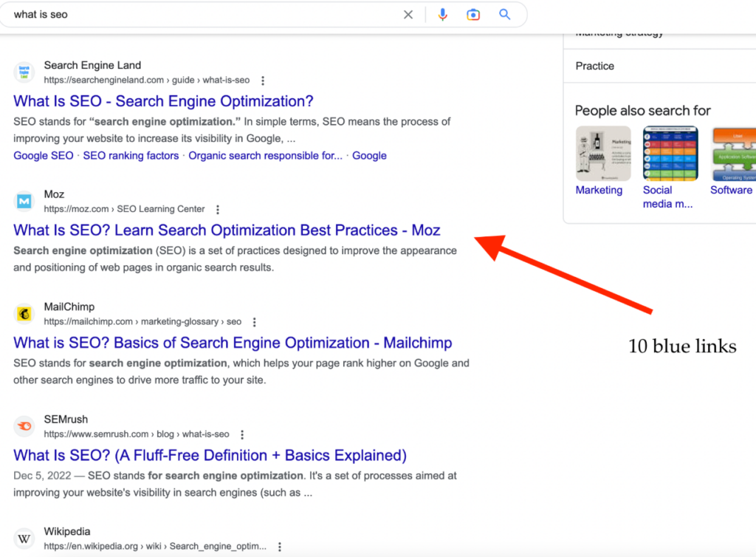The width and height of the screenshot is (756, 557).
Task: Open options for the Wikipedia result
Action: (279, 546)
